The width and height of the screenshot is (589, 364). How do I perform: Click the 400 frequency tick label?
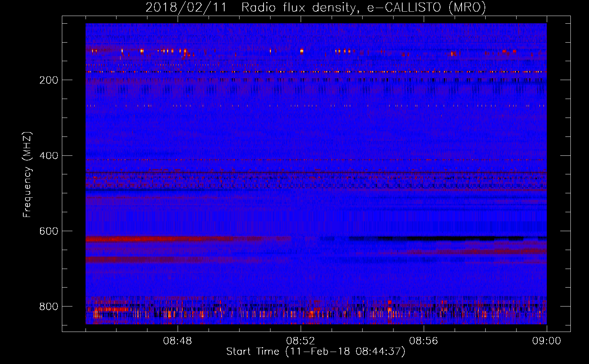click(49, 156)
